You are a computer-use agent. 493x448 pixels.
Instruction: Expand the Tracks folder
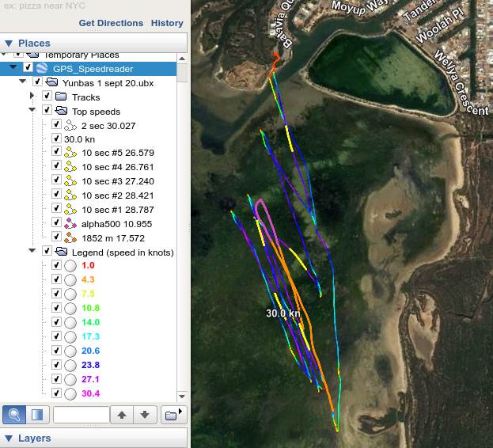[x=32, y=97]
